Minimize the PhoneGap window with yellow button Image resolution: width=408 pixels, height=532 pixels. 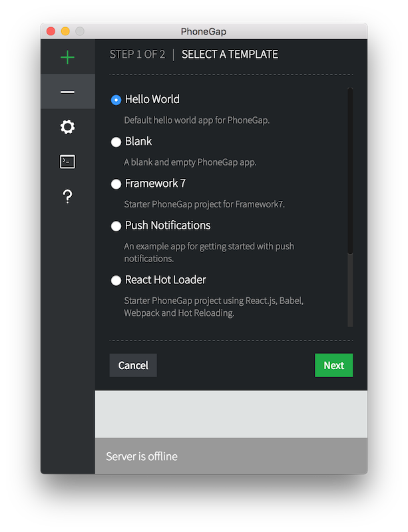click(x=65, y=31)
